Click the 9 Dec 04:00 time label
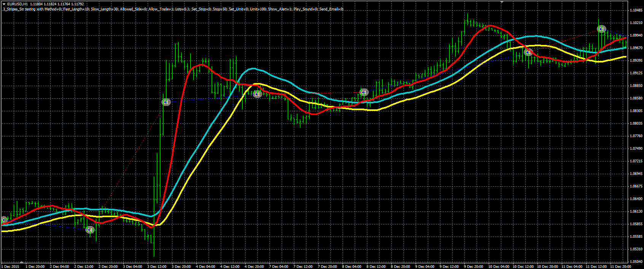 425,266
